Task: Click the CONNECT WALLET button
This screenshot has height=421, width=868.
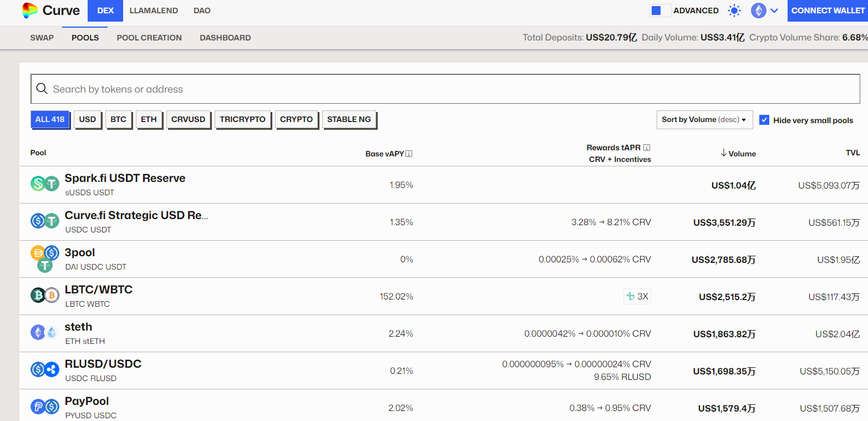Action: click(828, 11)
